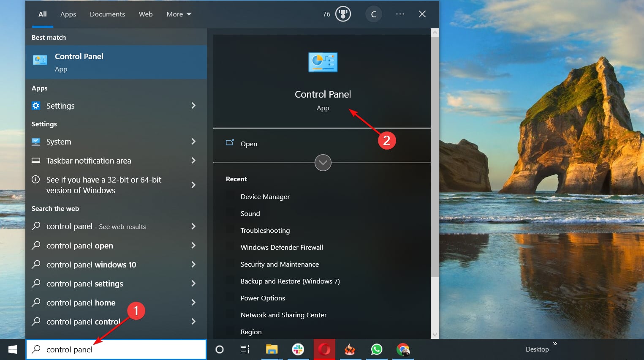Launch File Explorer from the taskbar
This screenshot has width=644, height=360.
click(x=272, y=349)
